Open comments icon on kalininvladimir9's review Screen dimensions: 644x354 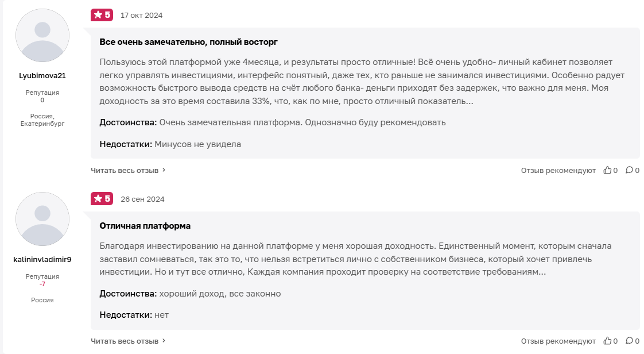[x=629, y=341]
